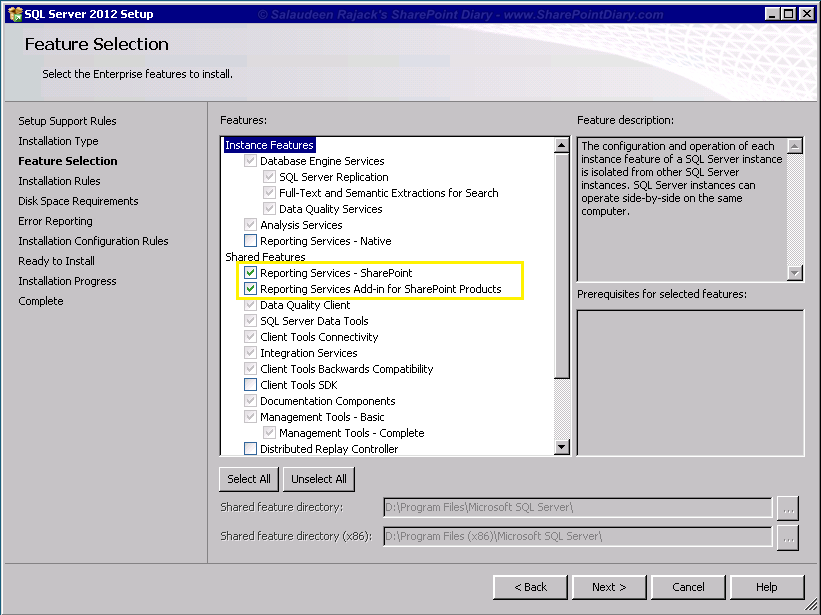Toggle Database Engine Services checkbox
The width and height of the screenshot is (821, 615).
250,161
